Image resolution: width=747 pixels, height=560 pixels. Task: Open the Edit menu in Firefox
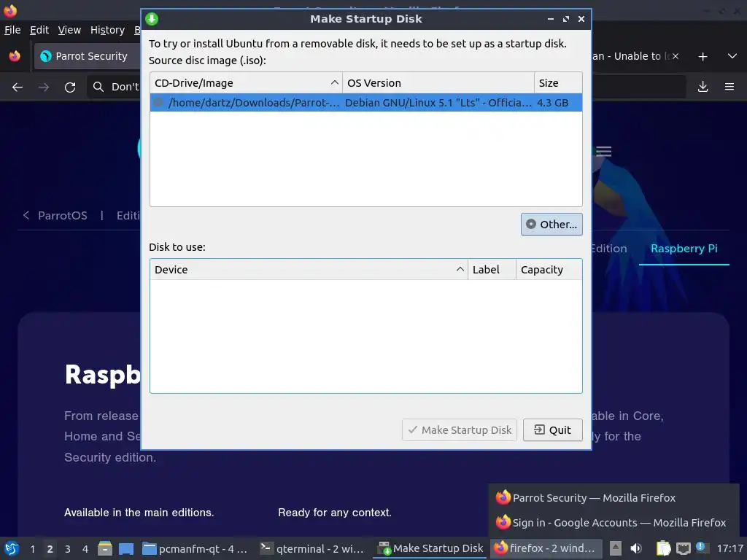[x=39, y=30]
